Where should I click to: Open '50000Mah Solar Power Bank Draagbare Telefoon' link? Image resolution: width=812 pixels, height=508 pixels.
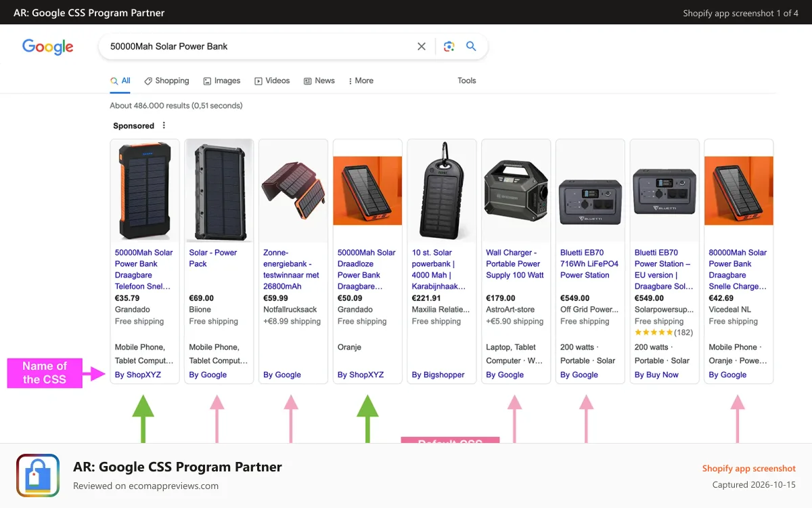pyautogui.click(x=144, y=270)
